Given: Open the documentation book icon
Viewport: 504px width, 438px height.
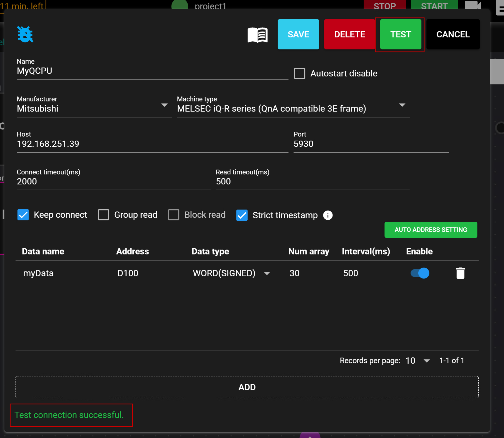Looking at the screenshot, I should pos(257,35).
